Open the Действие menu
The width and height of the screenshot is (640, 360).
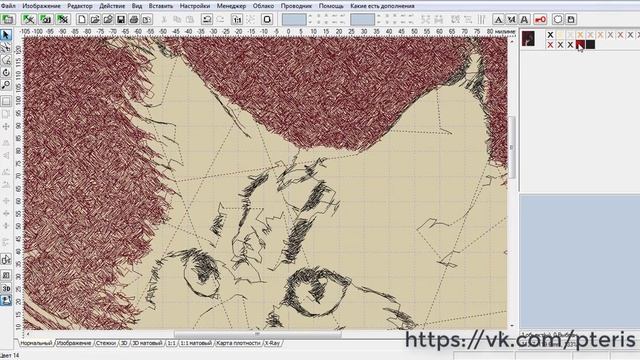tap(112, 6)
